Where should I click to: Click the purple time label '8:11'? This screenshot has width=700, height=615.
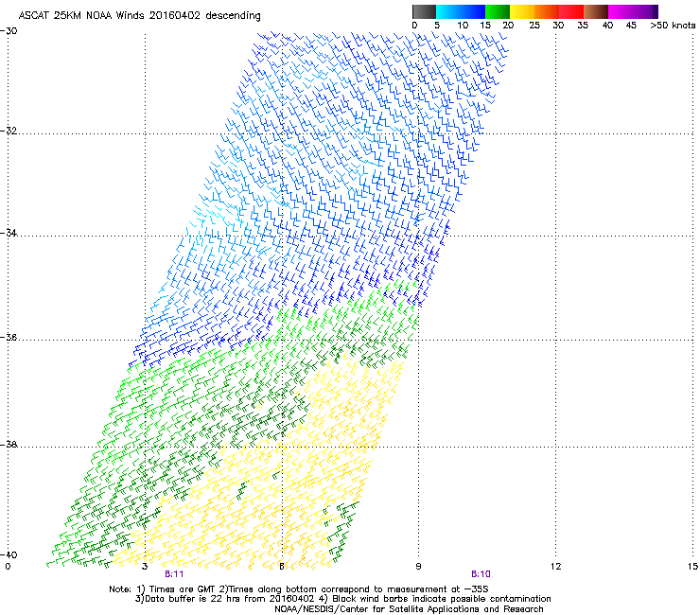tap(174, 574)
